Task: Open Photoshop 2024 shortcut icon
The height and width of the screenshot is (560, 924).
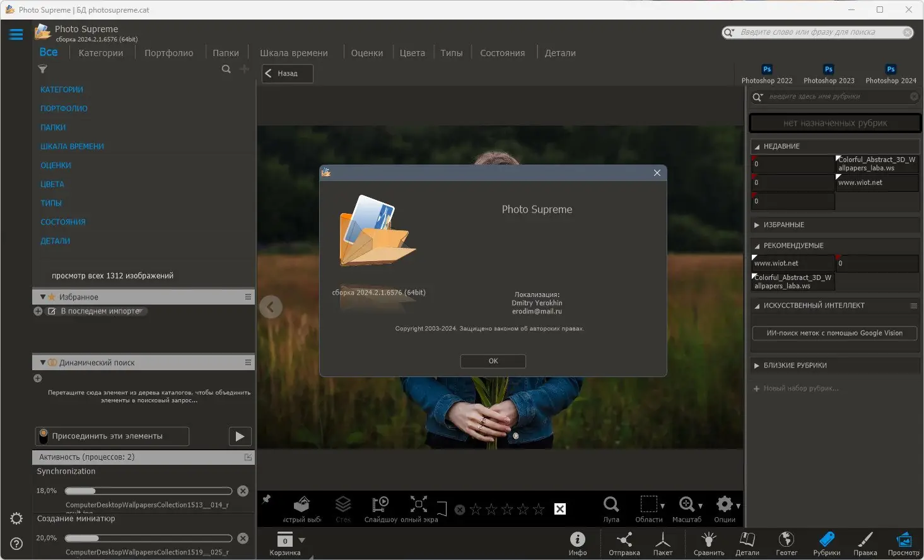Action: (891, 69)
